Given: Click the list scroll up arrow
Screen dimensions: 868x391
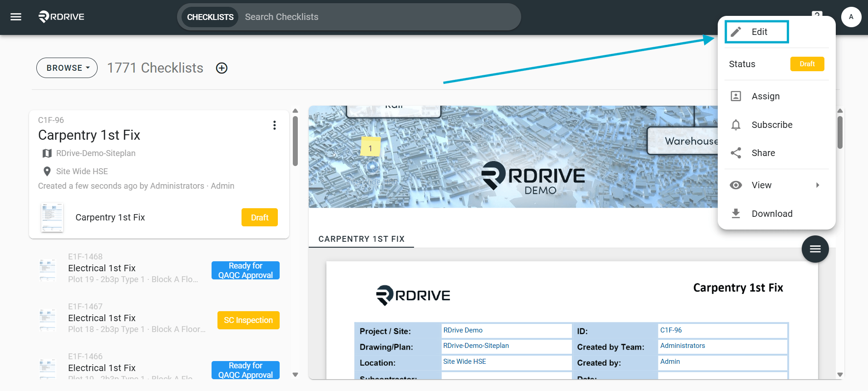Looking at the screenshot, I should 295,111.
